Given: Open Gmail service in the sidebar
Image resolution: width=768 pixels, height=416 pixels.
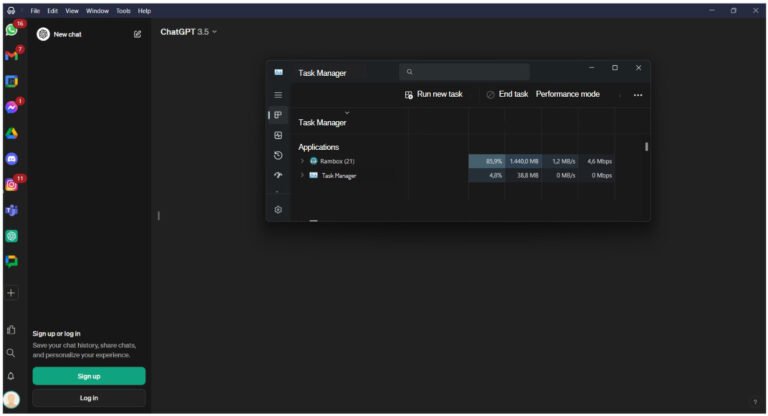Looking at the screenshot, I should coord(11,55).
